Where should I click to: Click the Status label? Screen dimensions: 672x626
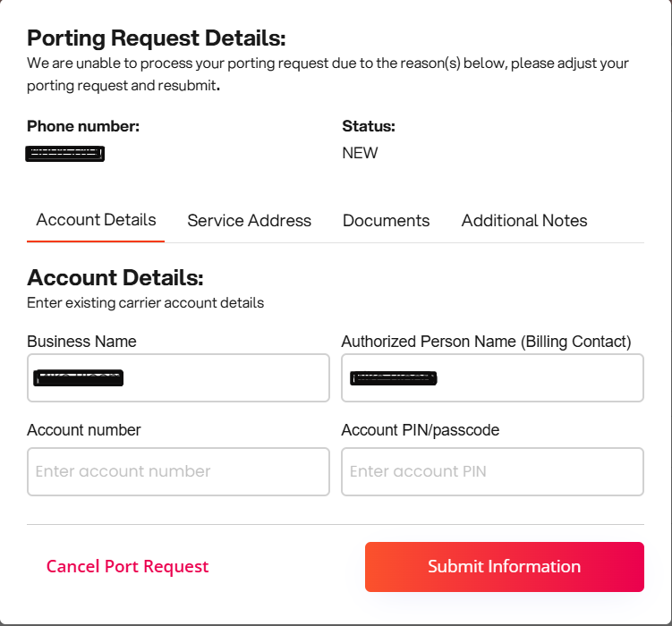368,126
